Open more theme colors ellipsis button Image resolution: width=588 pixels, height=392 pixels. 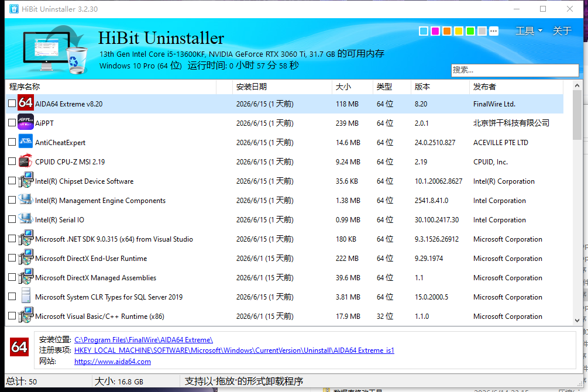point(494,31)
